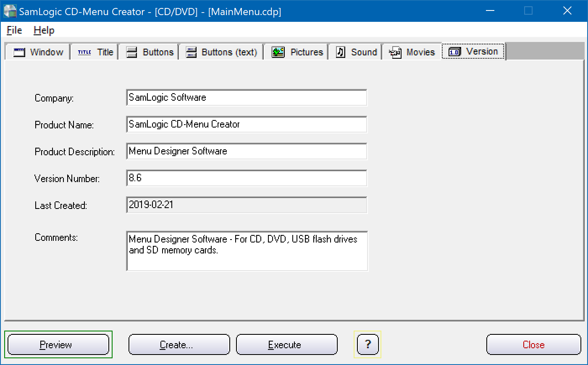Click the Version Number field showing 8.6
This screenshot has width=588, height=365.
[x=247, y=178]
